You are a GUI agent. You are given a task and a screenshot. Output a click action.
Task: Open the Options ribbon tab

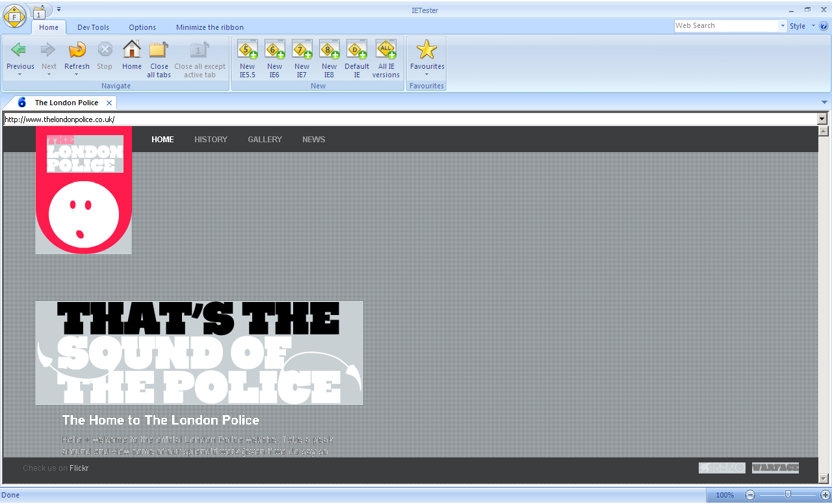(142, 27)
